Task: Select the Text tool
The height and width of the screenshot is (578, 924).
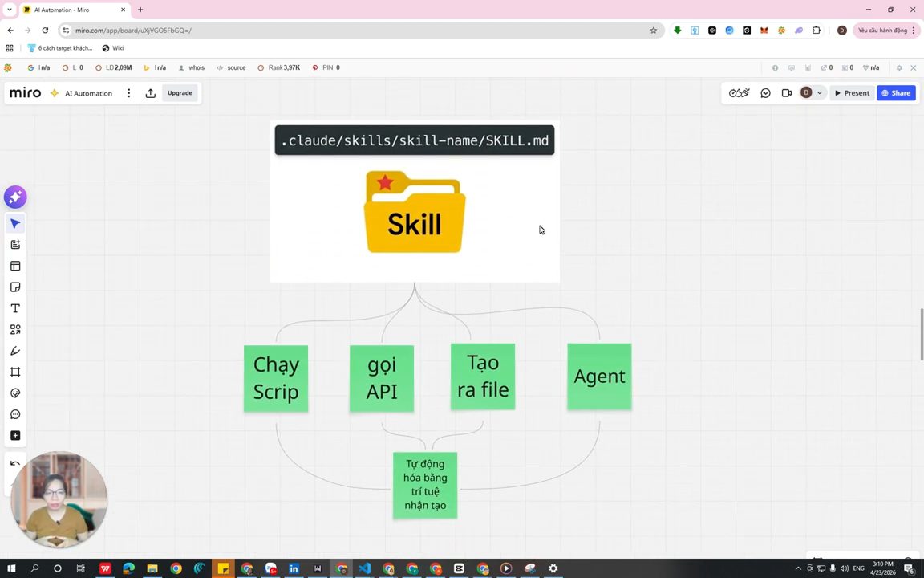Action: [x=15, y=308]
